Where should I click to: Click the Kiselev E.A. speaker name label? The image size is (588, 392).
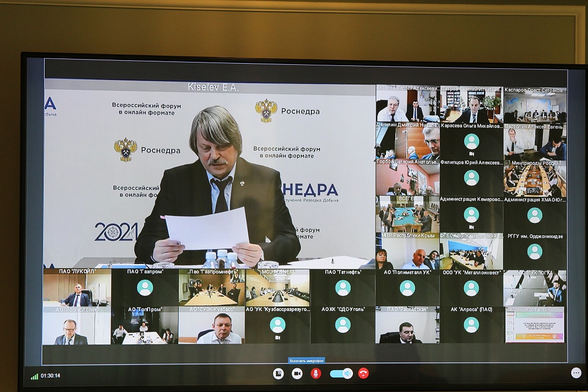(x=213, y=87)
